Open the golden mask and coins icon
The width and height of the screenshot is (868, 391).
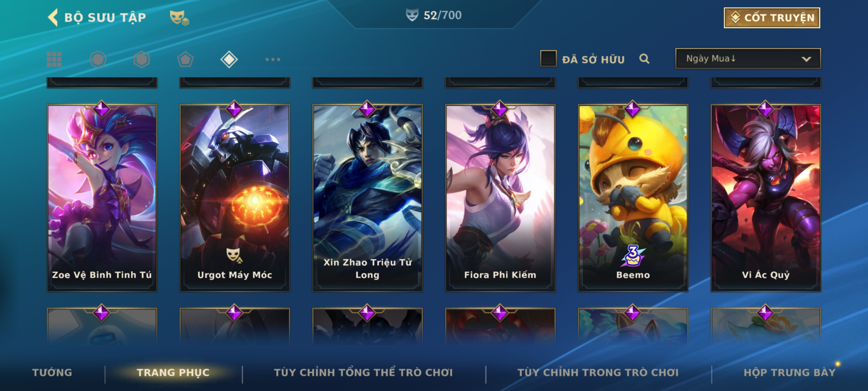point(179,18)
